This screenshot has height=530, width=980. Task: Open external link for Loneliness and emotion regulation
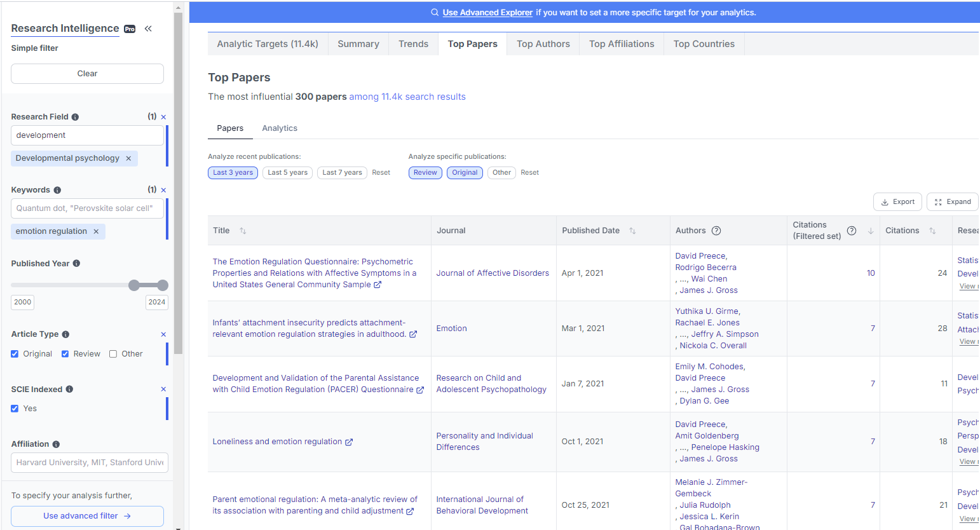(x=350, y=441)
